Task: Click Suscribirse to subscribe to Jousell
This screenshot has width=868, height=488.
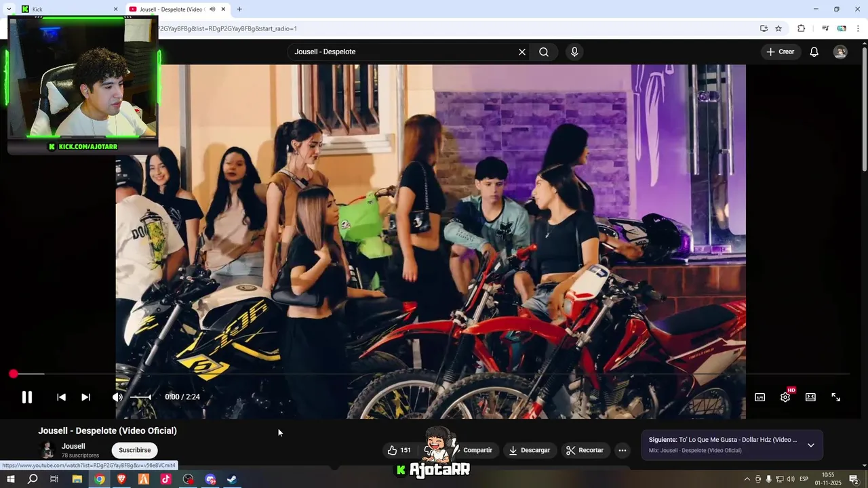Action: click(135, 450)
